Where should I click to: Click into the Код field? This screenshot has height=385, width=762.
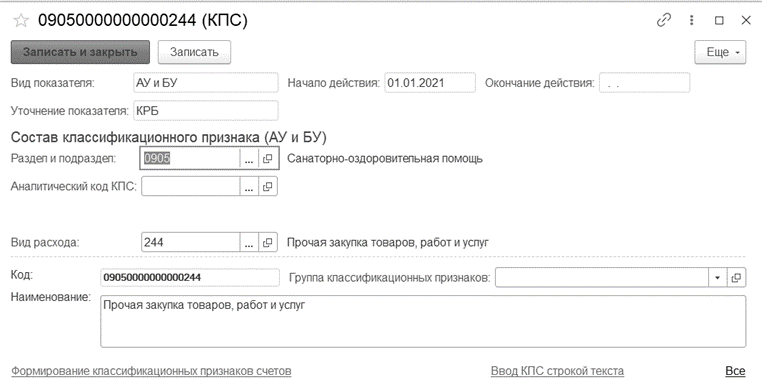[x=190, y=278]
